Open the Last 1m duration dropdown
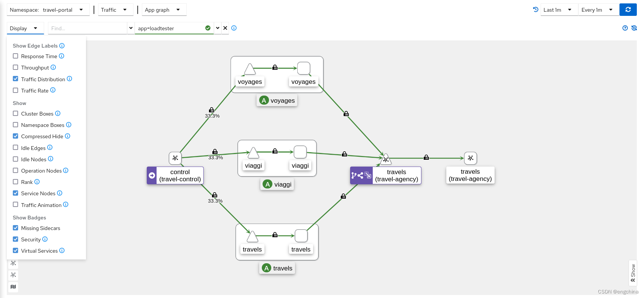This screenshot has height=298, width=644. [x=559, y=10]
